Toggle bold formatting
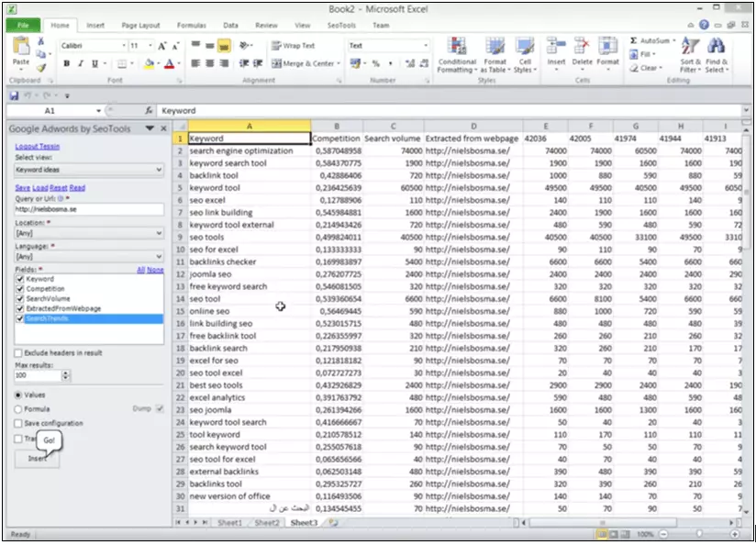 [67, 63]
